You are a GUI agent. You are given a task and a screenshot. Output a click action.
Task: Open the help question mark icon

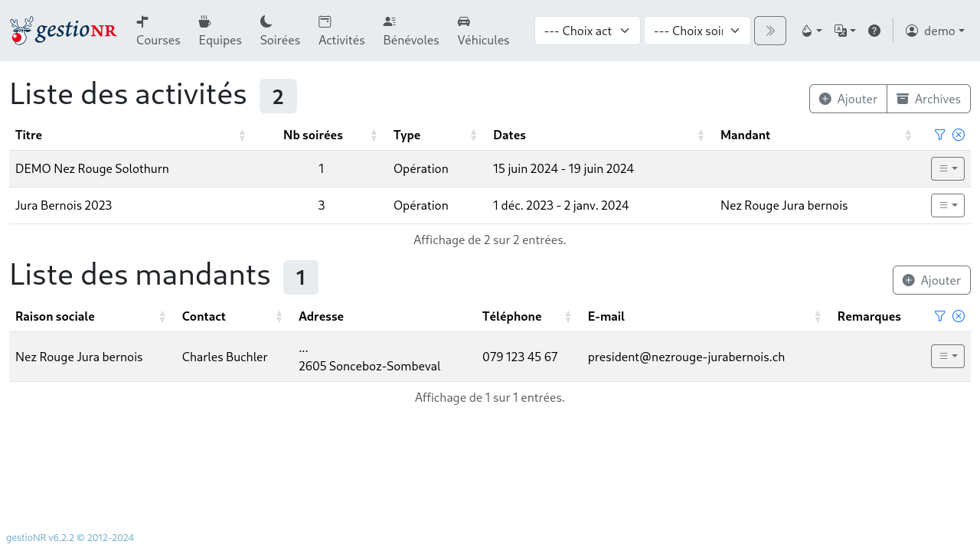pos(874,31)
